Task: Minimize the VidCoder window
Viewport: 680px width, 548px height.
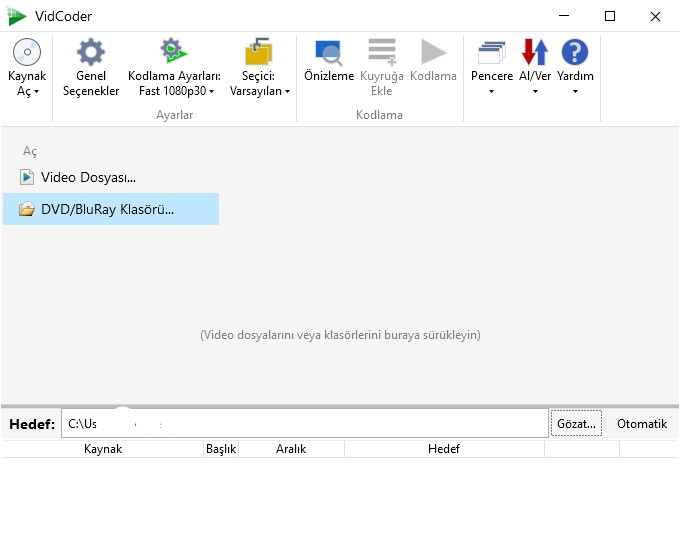Action: 564,16
